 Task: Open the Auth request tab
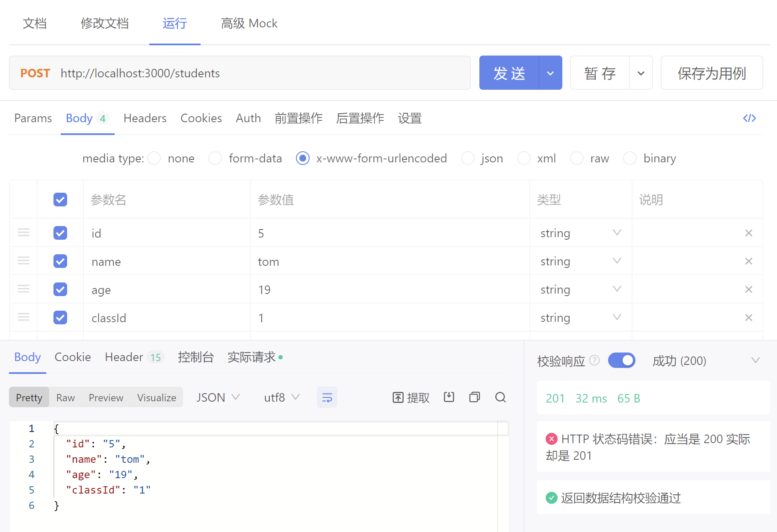coord(248,118)
